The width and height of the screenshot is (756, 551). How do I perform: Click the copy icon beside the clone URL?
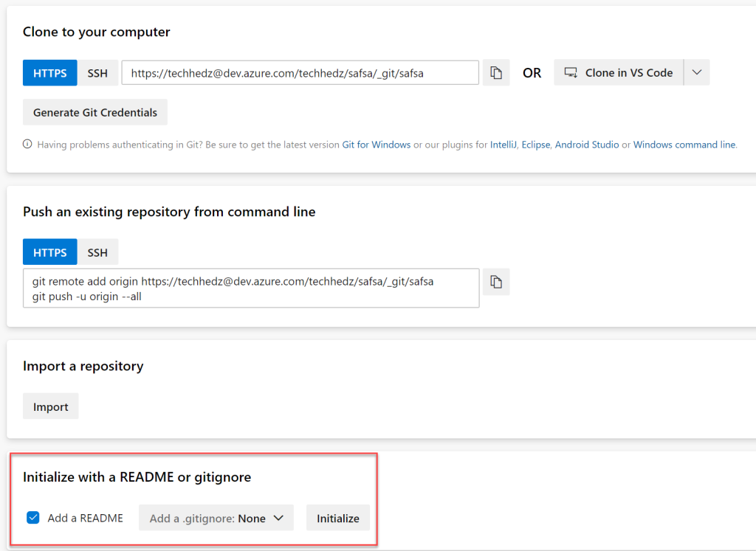(495, 72)
